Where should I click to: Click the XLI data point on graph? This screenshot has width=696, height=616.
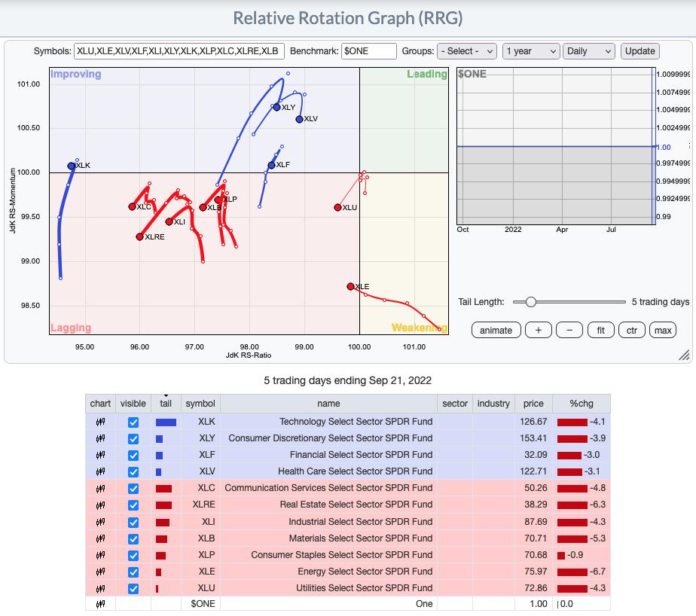pos(169,221)
